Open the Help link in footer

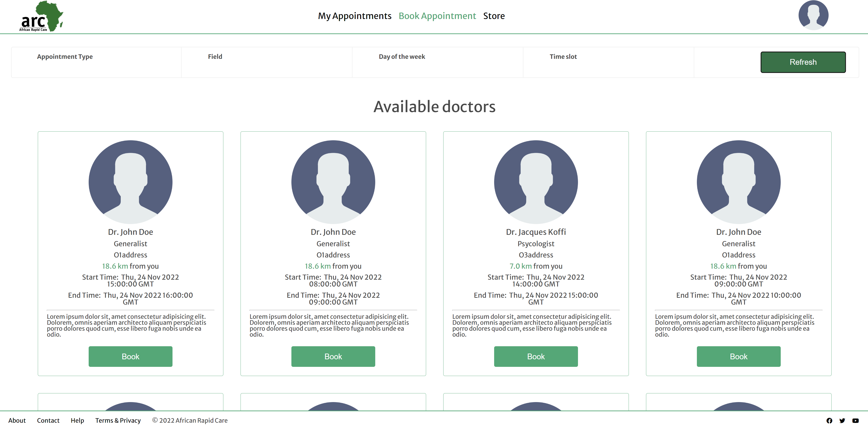pos(77,421)
